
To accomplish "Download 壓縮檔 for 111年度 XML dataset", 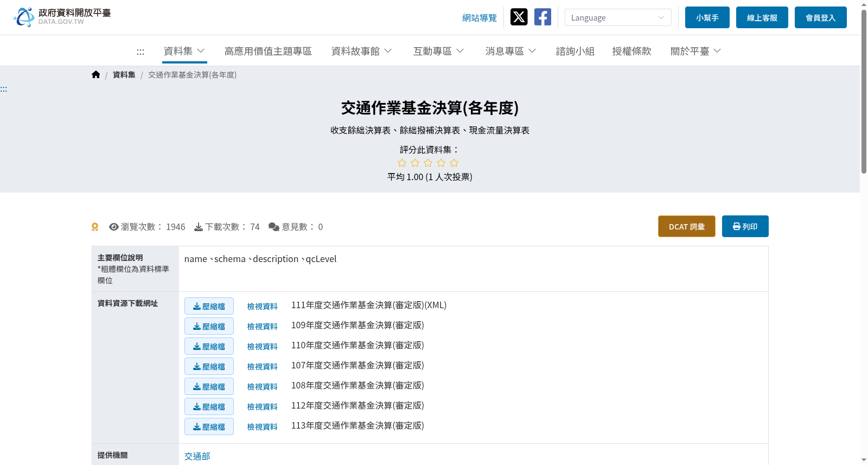I will [209, 306].
